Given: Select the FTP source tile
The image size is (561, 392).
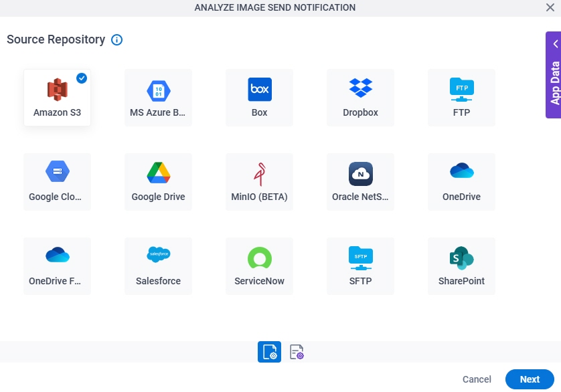Looking at the screenshot, I should (461, 98).
